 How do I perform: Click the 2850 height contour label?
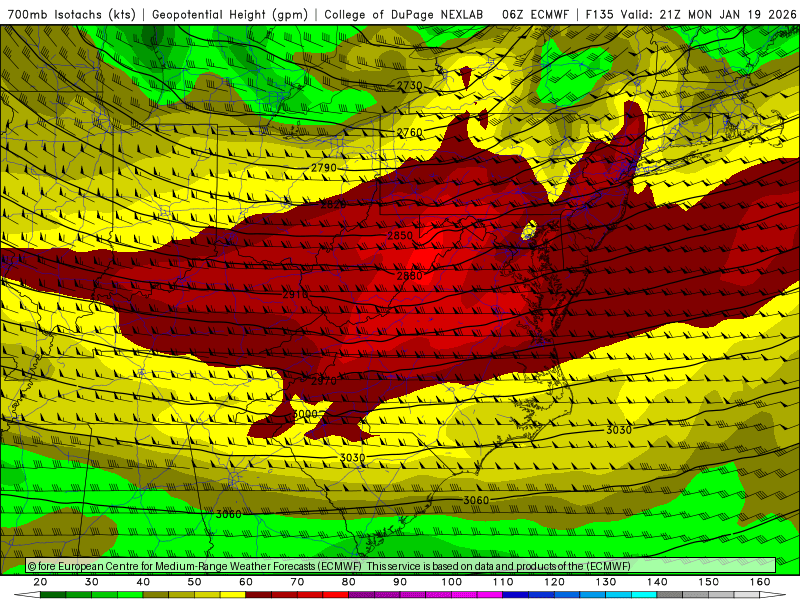point(400,236)
